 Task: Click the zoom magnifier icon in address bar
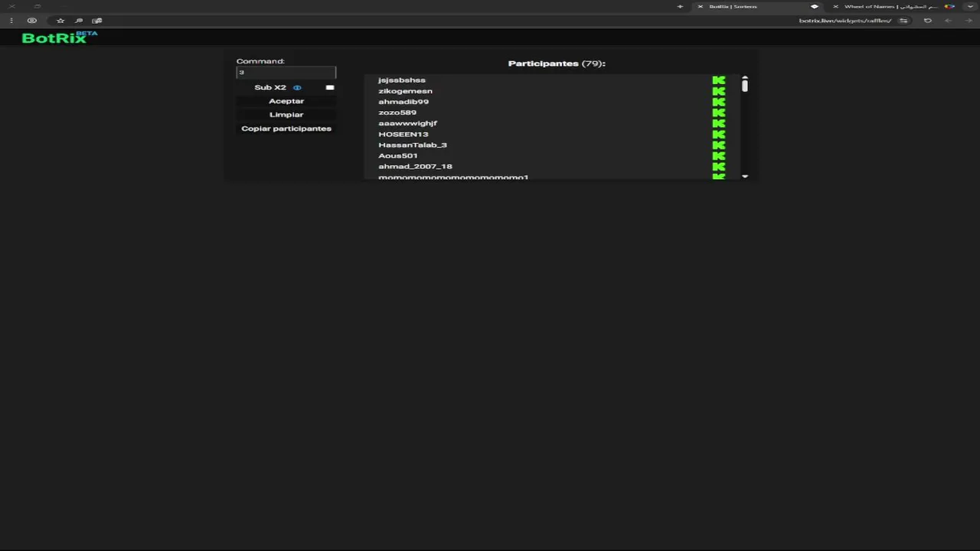click(x=79, y=21)
